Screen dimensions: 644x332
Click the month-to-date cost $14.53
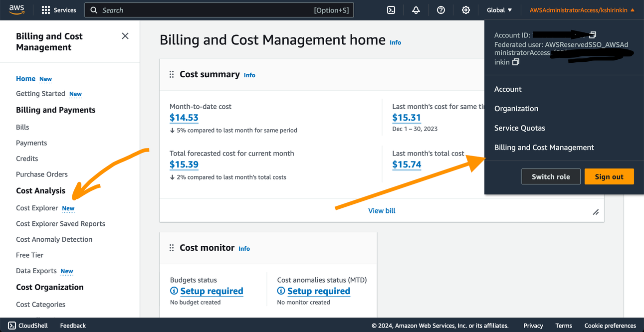184,118
